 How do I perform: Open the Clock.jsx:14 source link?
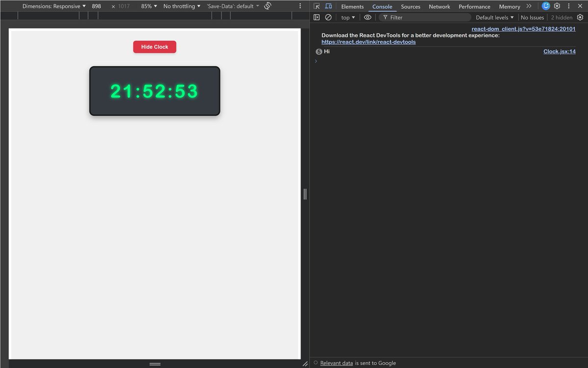point(559,51)
